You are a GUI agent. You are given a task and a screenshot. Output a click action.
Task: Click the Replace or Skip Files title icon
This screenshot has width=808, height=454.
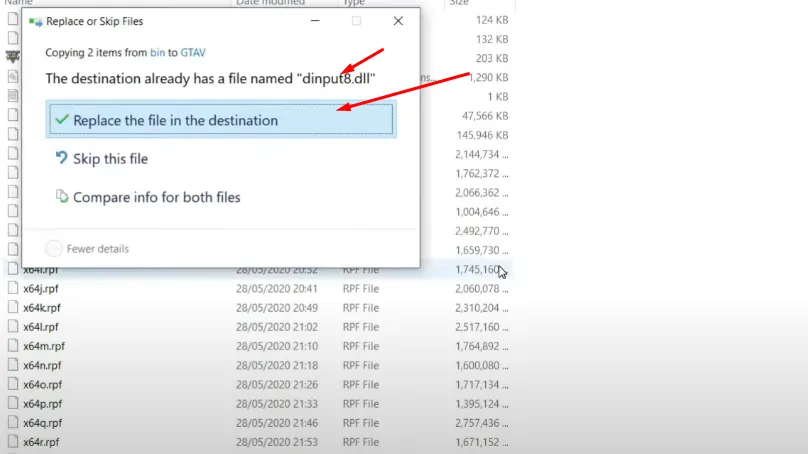[36, 21]
